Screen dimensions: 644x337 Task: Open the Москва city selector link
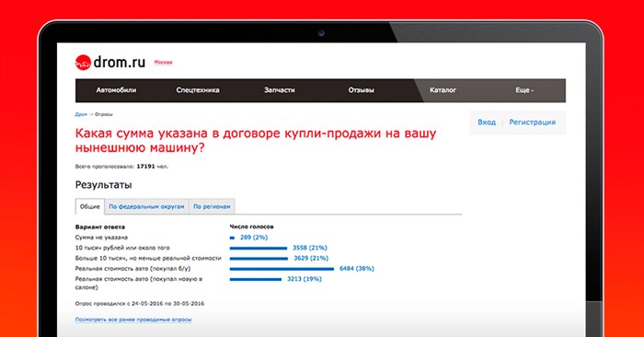tap(163, 63)
